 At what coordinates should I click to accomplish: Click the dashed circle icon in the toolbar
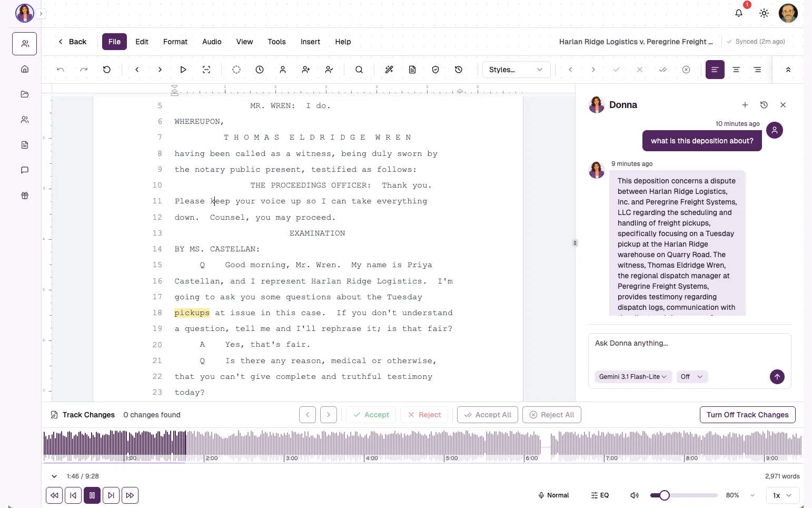point(236,70)
